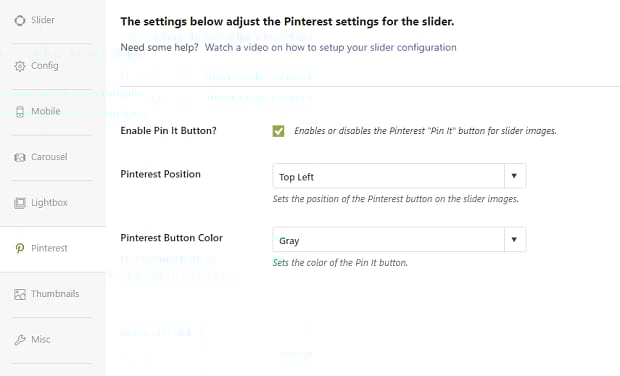Click the Slider circle icon in sidebar
Screen dimensions: 620x376
20,20
